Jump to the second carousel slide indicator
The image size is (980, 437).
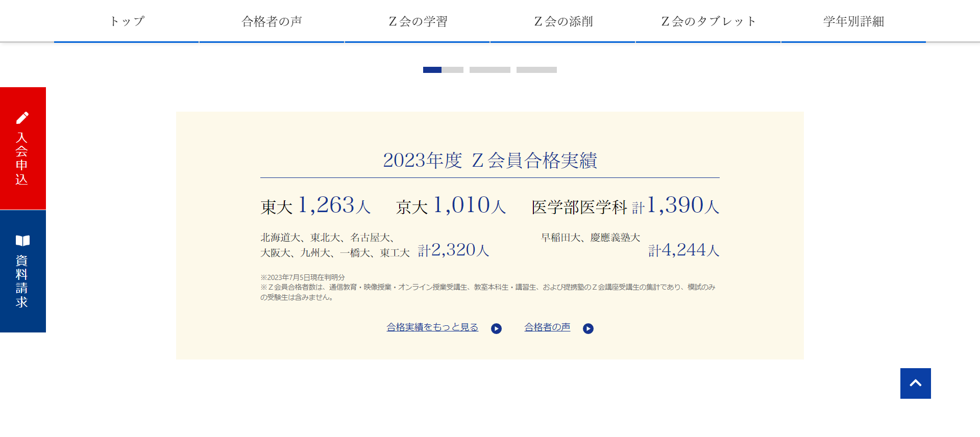(489, 70)
